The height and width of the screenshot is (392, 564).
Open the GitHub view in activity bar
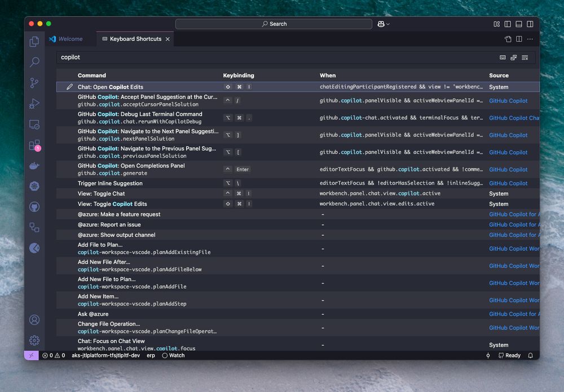[34, 207]
